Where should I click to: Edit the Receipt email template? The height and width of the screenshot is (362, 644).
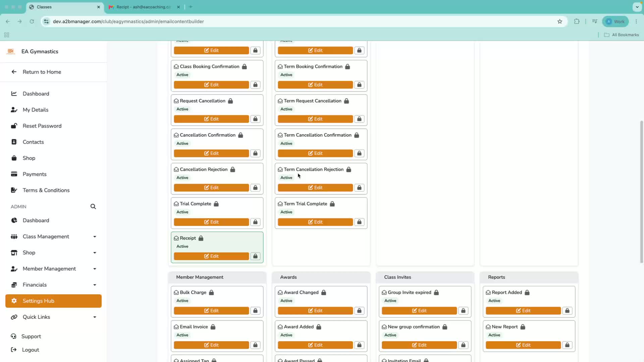211,256
